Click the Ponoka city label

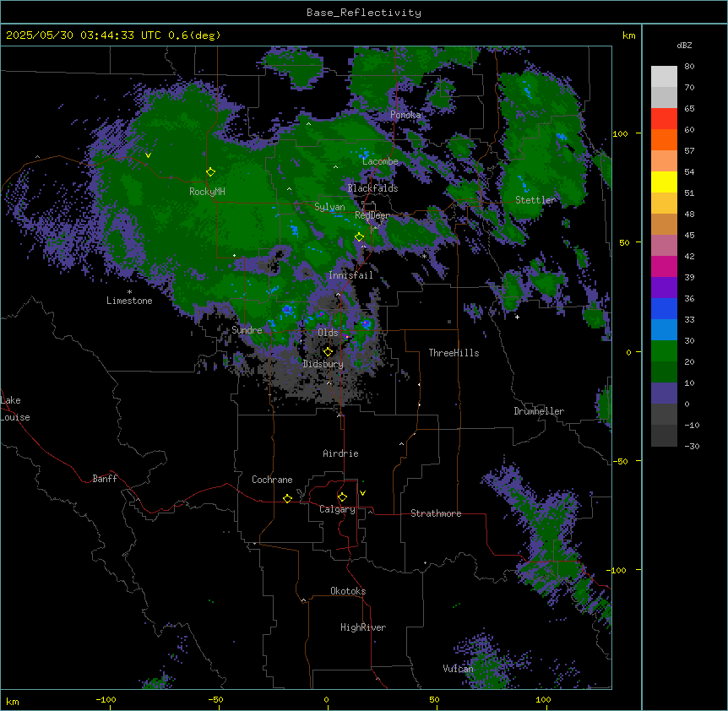[x=405, y=115]
